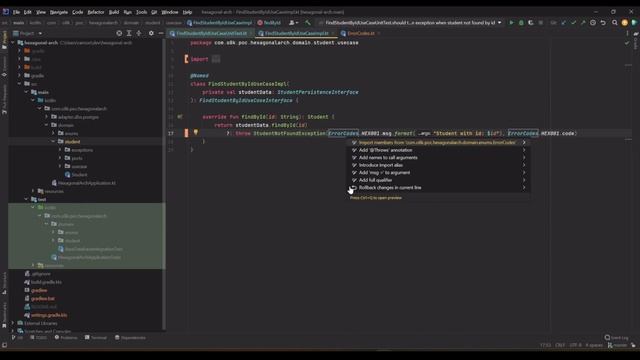Screen dimensions: 640x360
Task: Open the Tools menu
Action: [141, 12]
